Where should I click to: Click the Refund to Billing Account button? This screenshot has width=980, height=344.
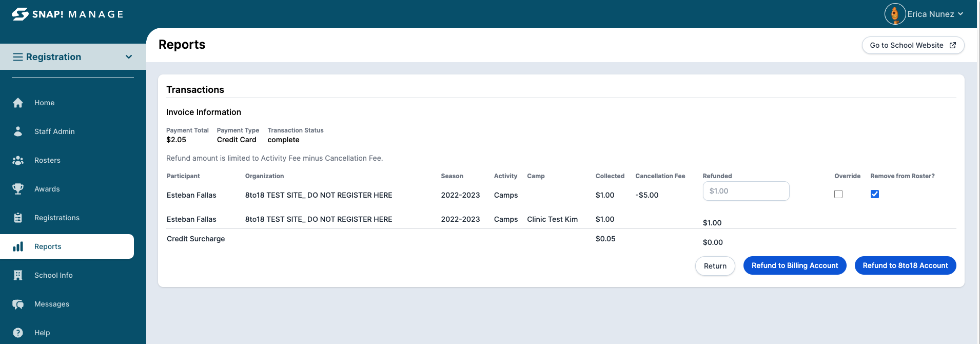tap(794, 265)
